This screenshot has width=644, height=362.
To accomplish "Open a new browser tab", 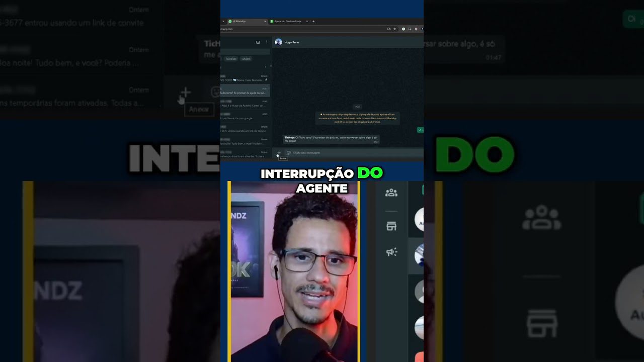I will (313, 21).
